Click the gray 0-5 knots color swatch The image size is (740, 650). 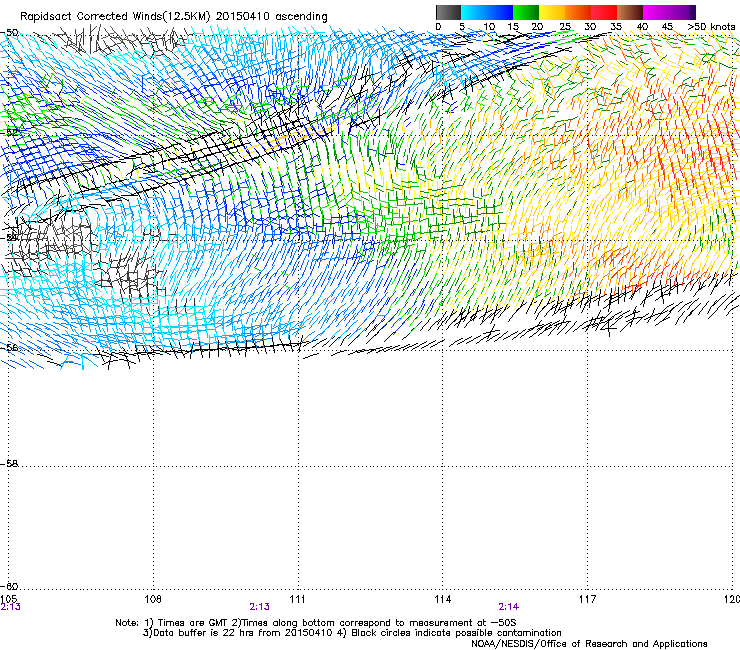click(x=448, y=12)
